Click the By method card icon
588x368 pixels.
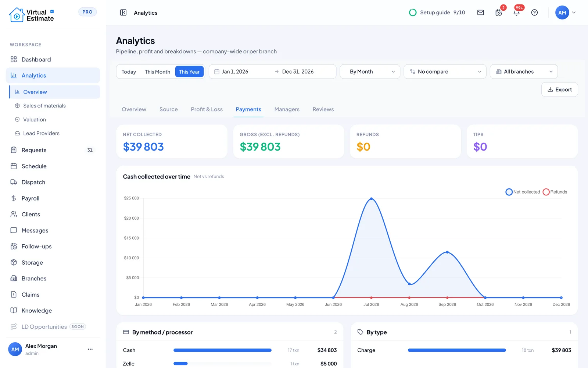[126, 332]
